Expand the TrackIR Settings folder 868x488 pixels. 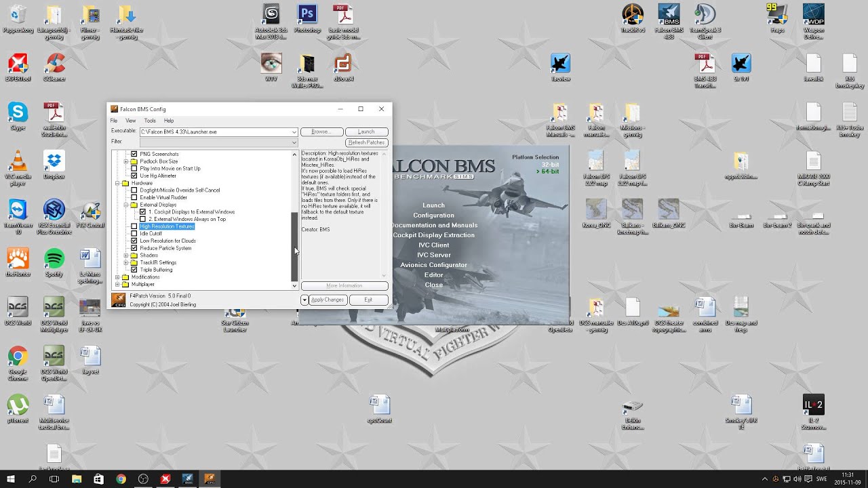[x=125, y=262]
